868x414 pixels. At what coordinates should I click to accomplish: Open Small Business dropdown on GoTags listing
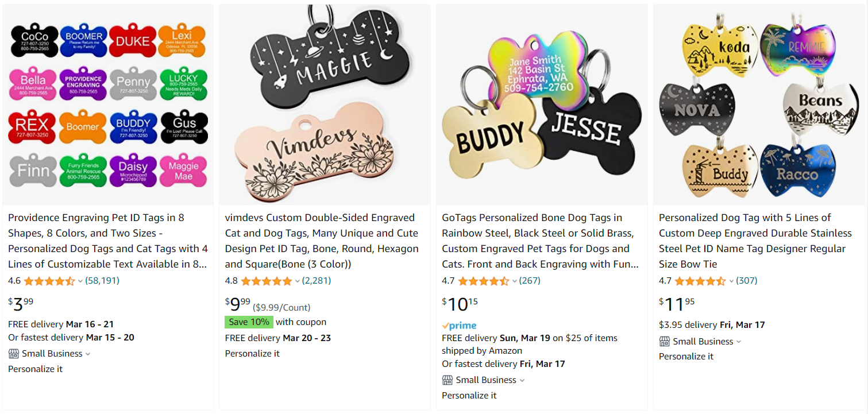pyautogui.click(x=522, y=380)
